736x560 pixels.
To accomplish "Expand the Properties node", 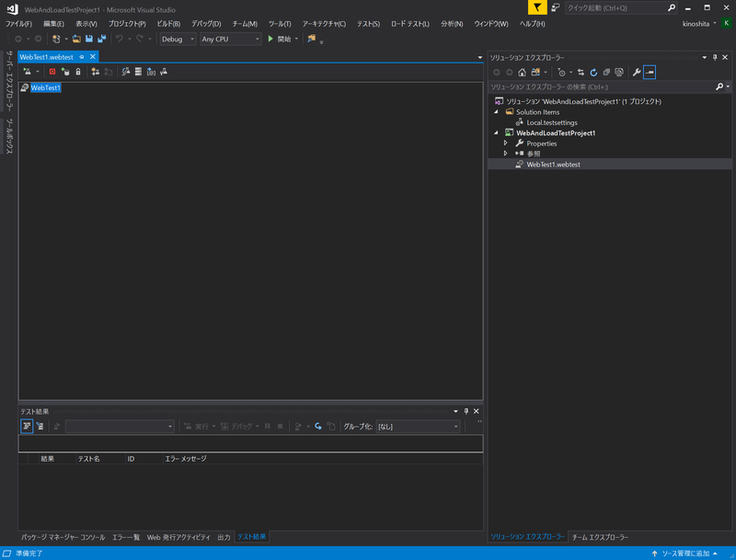I will pyautogui.click(x=505, y=143).
